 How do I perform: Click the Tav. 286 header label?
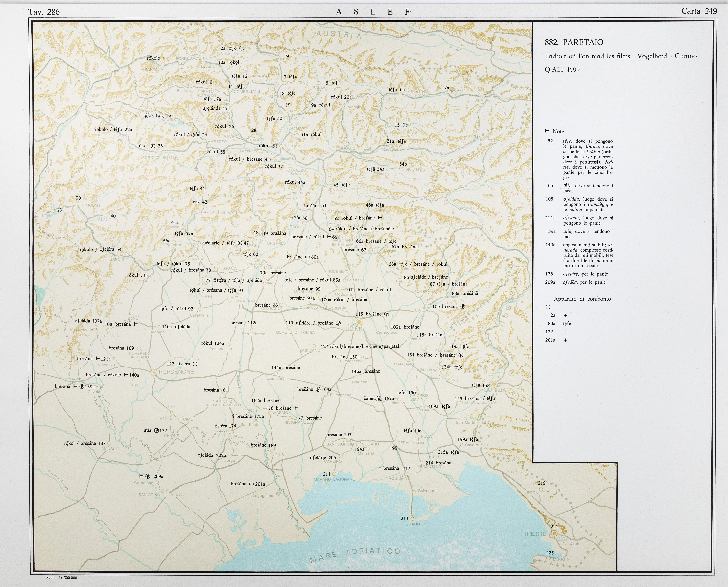point(44,12)
